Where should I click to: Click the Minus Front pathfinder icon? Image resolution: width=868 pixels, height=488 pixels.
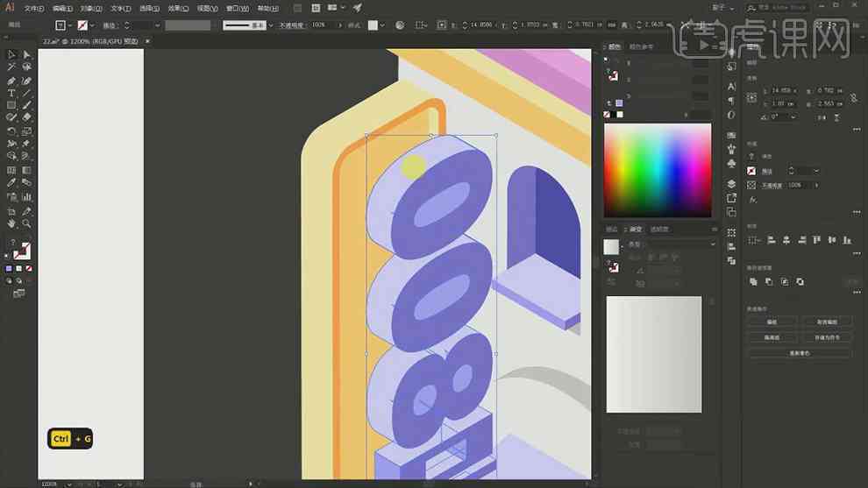769,281
